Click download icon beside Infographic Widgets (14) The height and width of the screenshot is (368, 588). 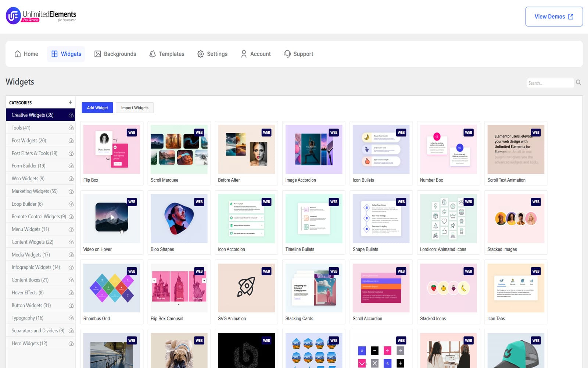click(x=71, y=267)
